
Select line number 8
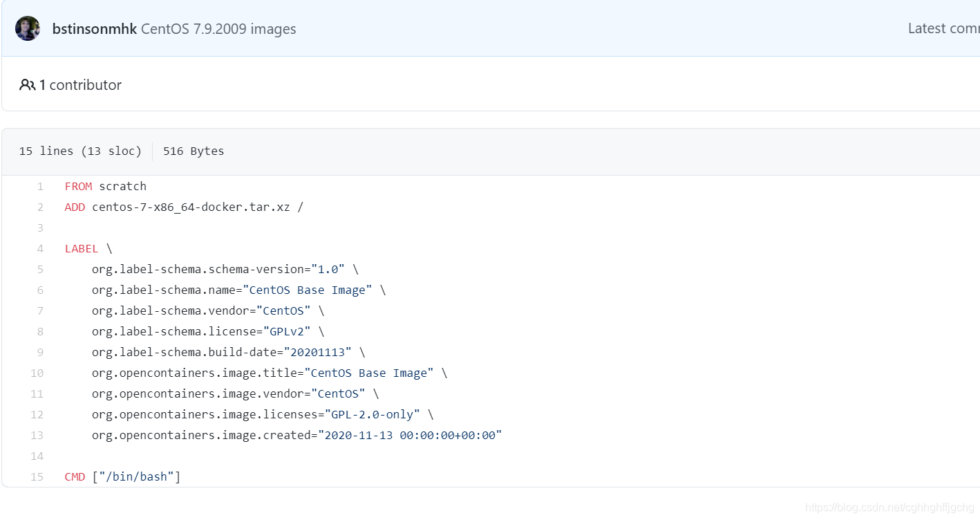tap(40, 331)
